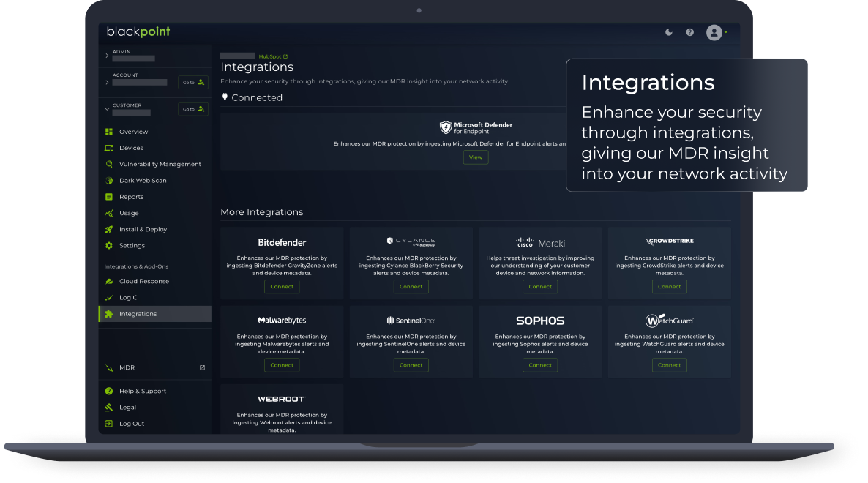Screen dimensions: 868x483
Task: Expand the ACCOUNT section chevron
Action: pyautogui.click(x=107, y=83)
